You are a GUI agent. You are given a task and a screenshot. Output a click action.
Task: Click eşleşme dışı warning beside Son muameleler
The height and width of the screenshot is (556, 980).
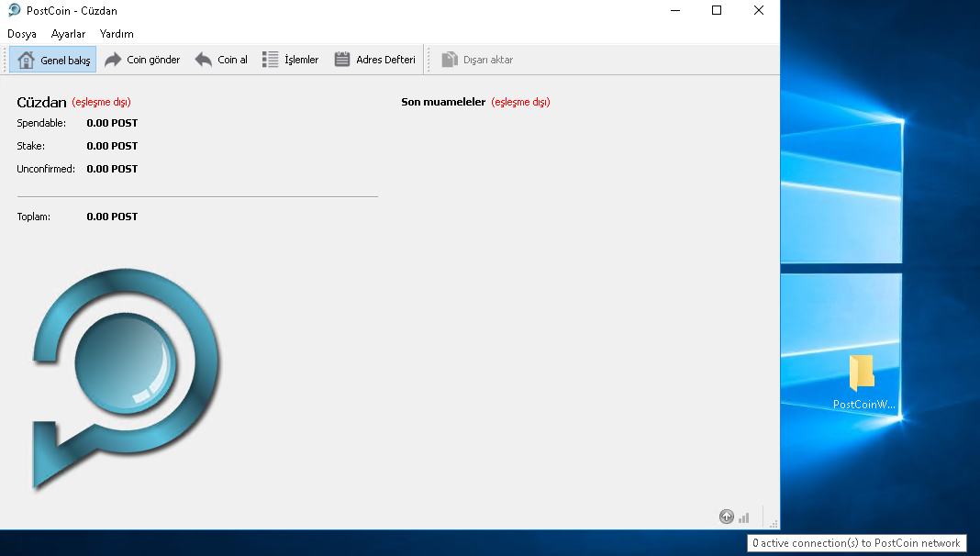click(520, 102)
